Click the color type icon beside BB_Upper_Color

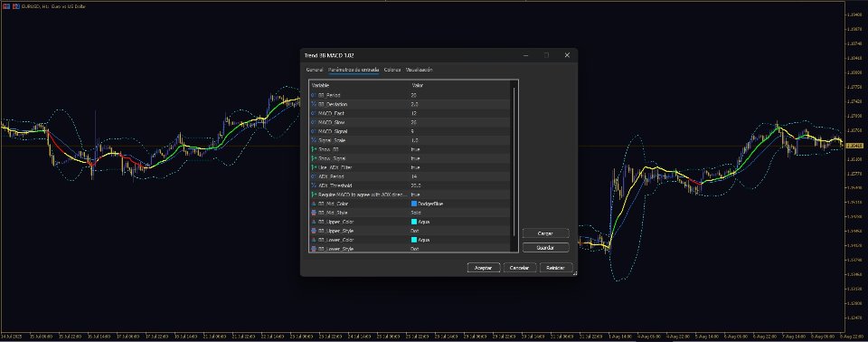(314, 222)
